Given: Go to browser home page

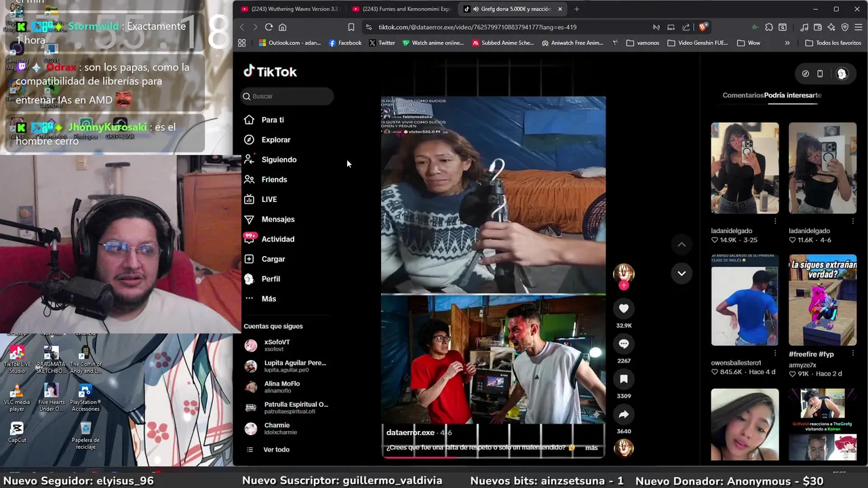Looking at the screenshot, I should coord(283,27).
